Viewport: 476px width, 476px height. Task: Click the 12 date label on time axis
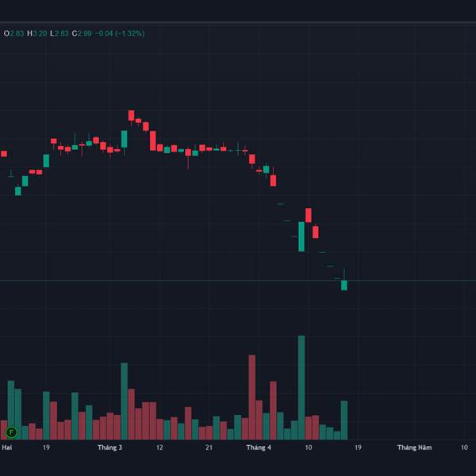pyautogui.click(x=159, y=447)
